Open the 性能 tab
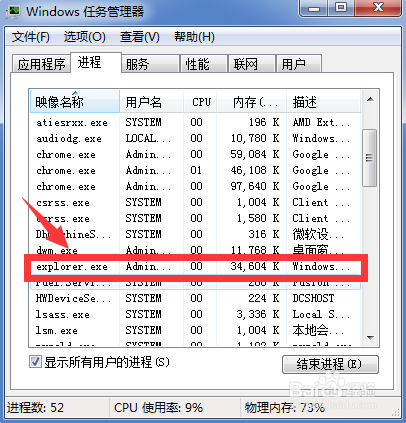Screen dimensions: 406x423 pos(204,64)
